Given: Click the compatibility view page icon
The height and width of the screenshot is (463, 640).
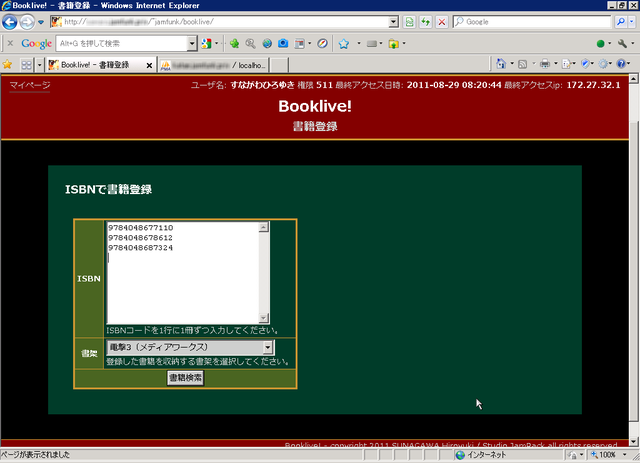Looking at the screenshot, I should point(409,22).
